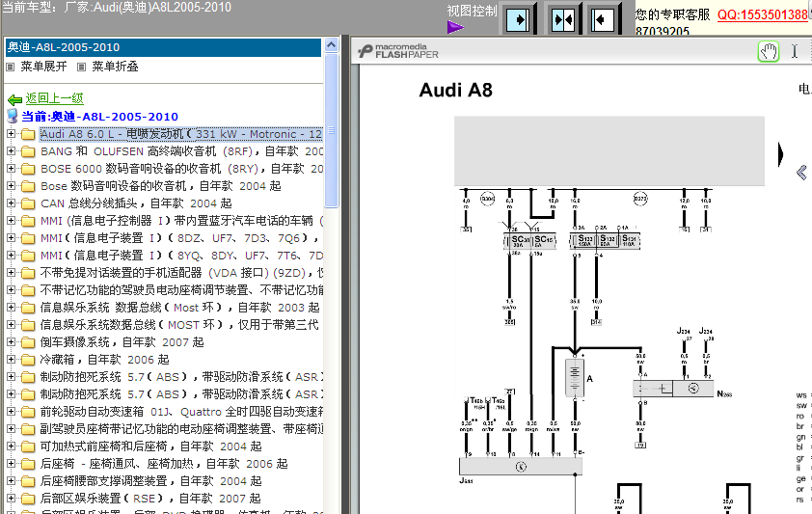Click 菜单展开 to expand all menus
The height and width of the screenshot is (514, 812).
[x=45, y=67]
